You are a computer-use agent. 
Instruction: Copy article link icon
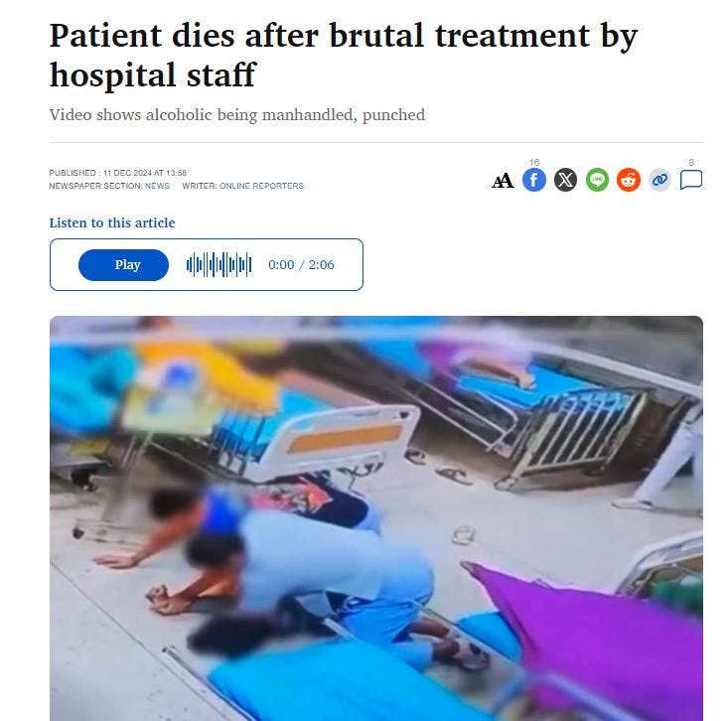(x=659, y=180)
